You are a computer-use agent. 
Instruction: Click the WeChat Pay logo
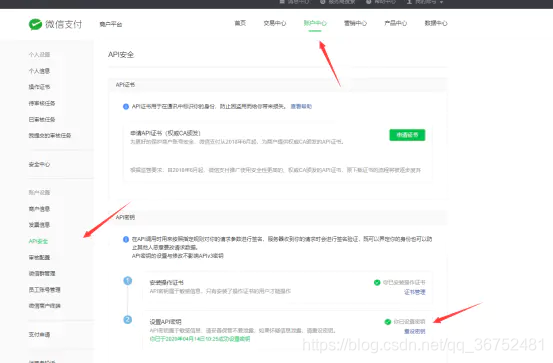click(55, 24)
